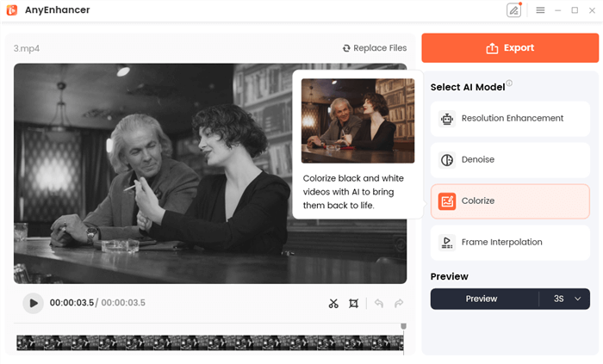Click the colorized sample thumbnail in tooltip
Viewport: 603px width, 364px height.
click(357, 120)
